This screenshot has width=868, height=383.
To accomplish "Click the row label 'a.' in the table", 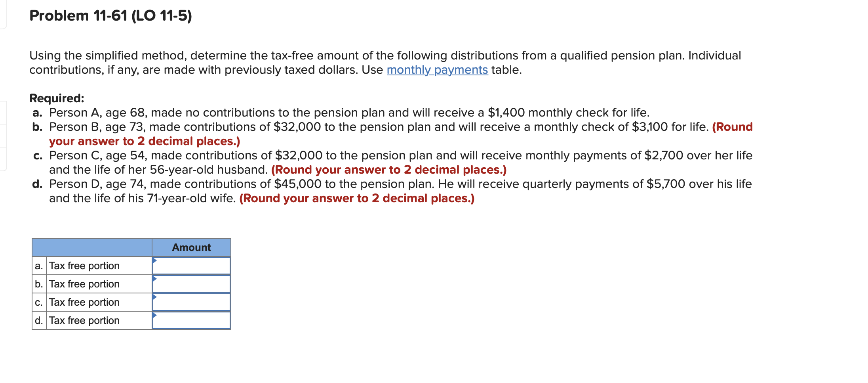I will click(38, 266).
